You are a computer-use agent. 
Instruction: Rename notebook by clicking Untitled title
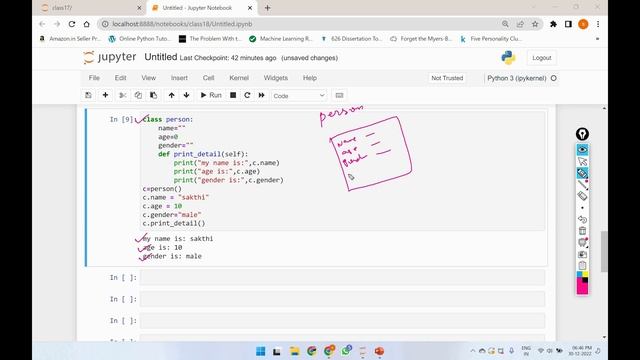[x=161, y=57]
